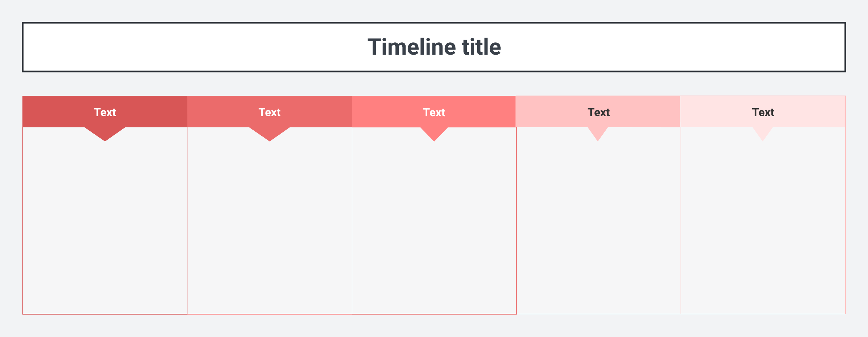
Task: Click the white title box left area
Action: pyautogui.click(x=145, y=47)
